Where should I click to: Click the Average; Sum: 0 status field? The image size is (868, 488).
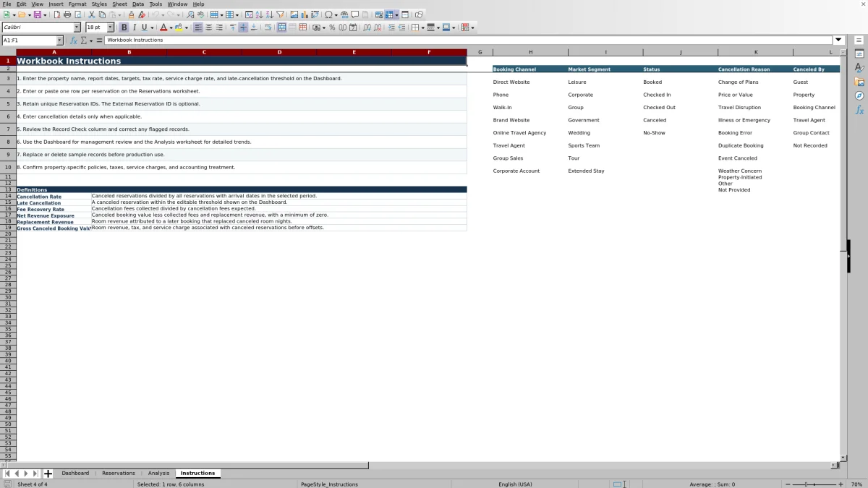click(712, 484)
